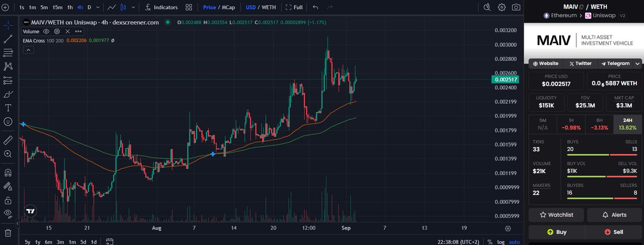Image resolution: width=644 pixels, height=245 pixels.
Task: Open the MAIV Website link
Action: 546,63
